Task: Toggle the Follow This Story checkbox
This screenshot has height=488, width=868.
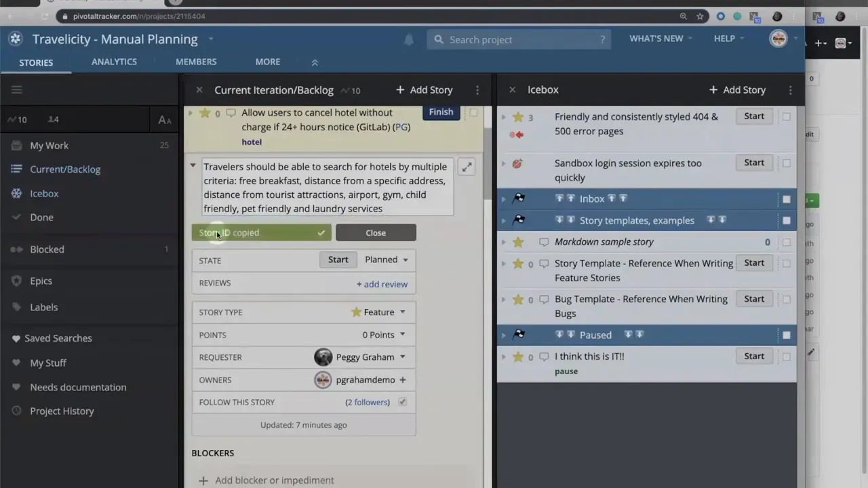Action: click(402, 402)
